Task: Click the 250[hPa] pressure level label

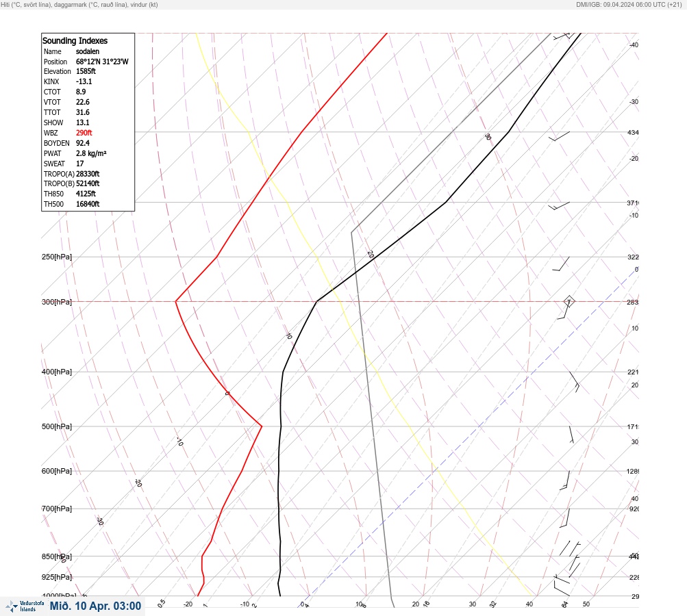Action: [57, 257]
